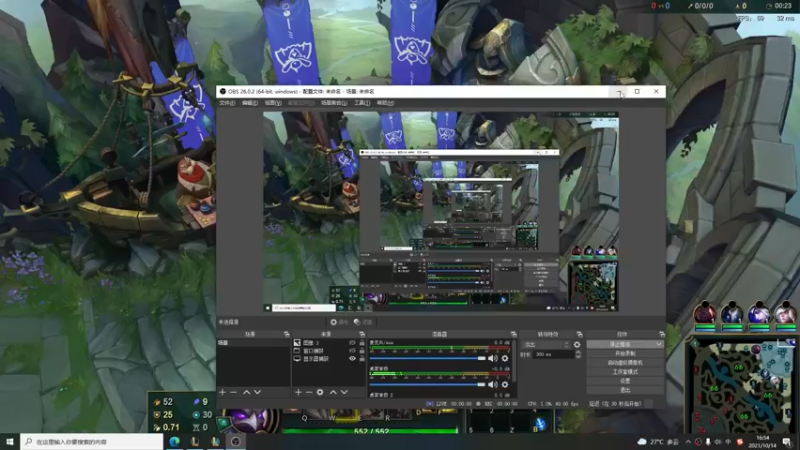Select the scene entry in Scenes list
The width and height of the screenshot is (800, 450).
[x=254, y=343]
